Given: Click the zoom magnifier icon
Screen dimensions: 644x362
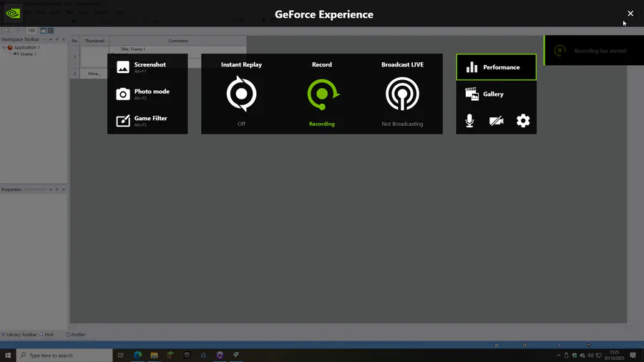Looking at the screenshot, I should coord(7,30).
